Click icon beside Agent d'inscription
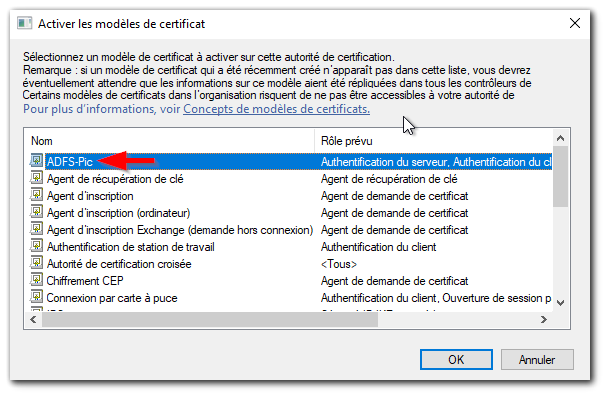The height and width of the screenshot is (398, 608). click(36, 195)
